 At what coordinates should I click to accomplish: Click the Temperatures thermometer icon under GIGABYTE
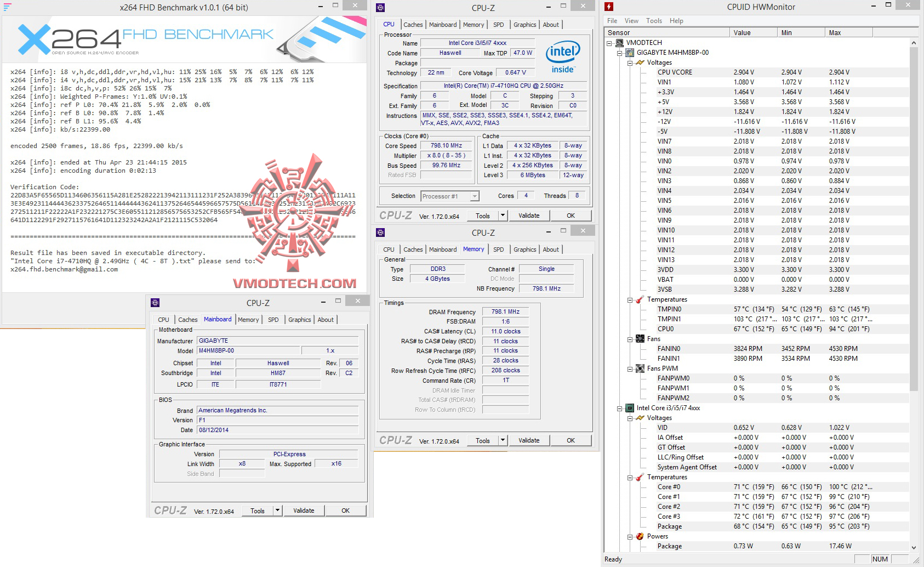point(640,299)
